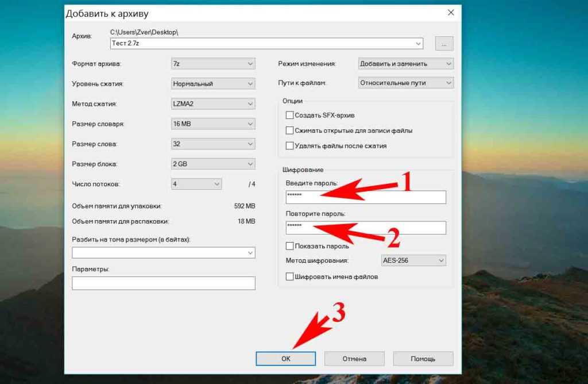Expand Размер словаря 16 MB list

pos(213,124)
